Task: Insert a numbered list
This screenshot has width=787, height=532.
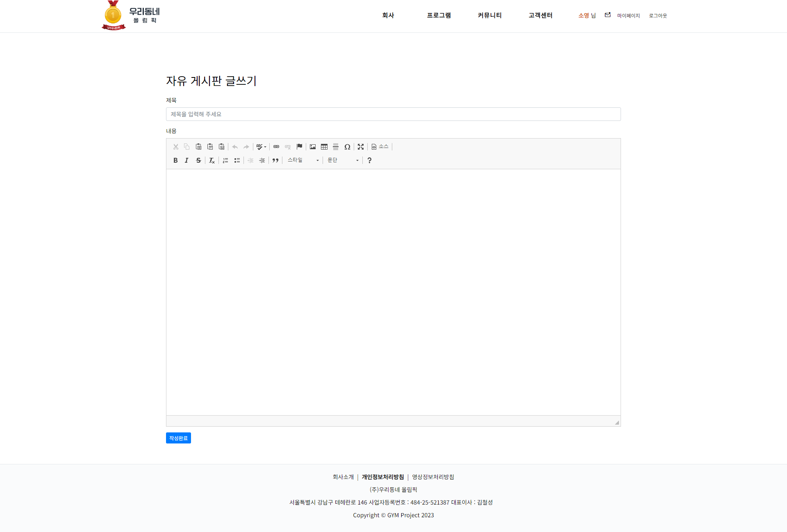Action: (225, 160)
